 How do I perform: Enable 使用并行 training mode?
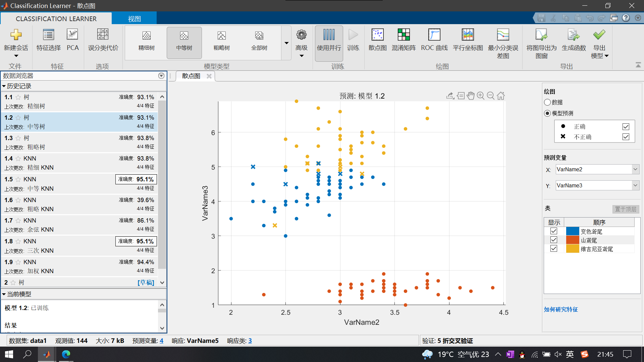point(329,43)
